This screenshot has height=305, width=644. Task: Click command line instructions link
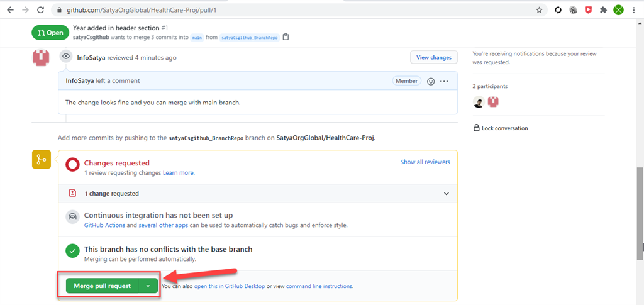319,286
